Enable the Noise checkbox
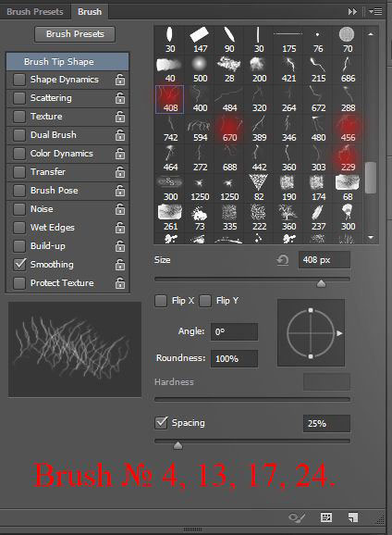Screen dimensions: 392x535 [x=19, y=209]
